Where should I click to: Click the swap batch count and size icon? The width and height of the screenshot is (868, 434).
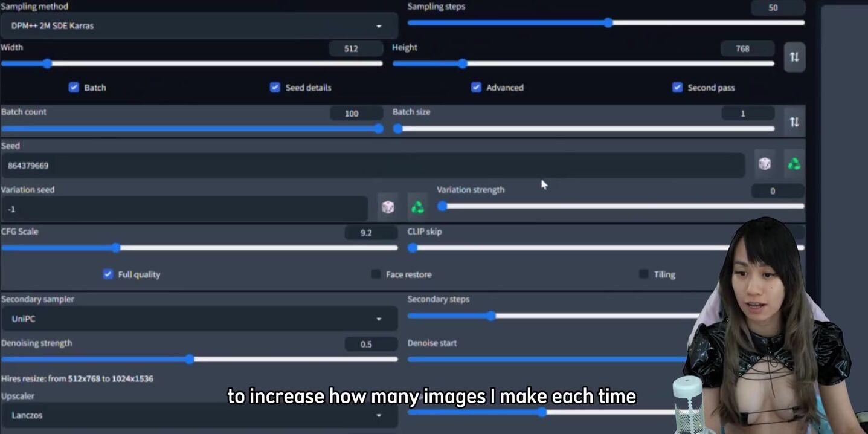coord(794,121)
